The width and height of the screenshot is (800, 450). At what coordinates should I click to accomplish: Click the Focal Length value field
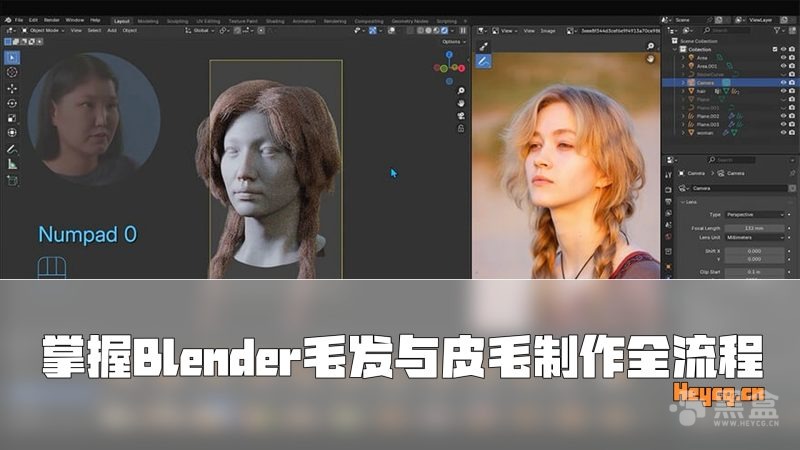click(x=755, y=229)
